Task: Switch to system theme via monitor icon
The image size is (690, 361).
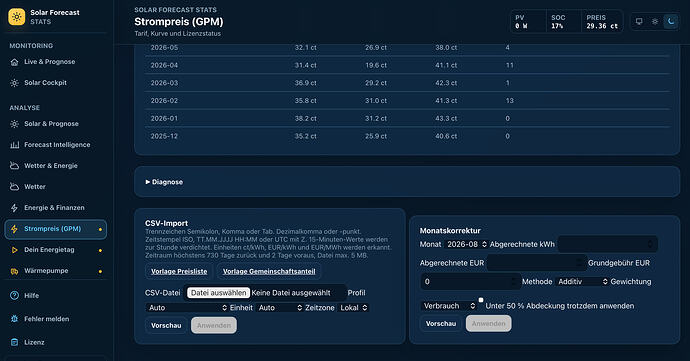Action: pyautogui.click(x=639, y=21)
